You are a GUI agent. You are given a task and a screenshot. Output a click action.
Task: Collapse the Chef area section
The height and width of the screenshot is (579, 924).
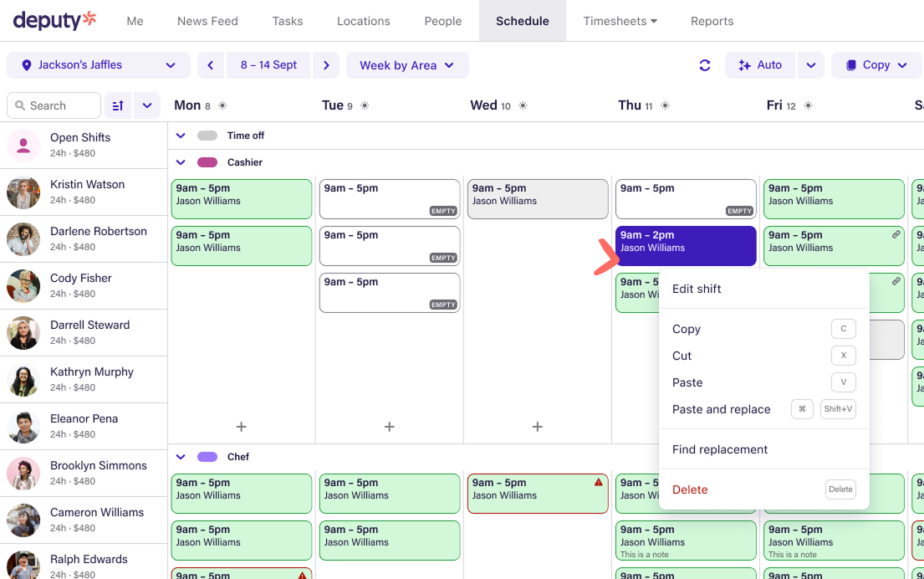pyautogui.click(x=181, y=457)
